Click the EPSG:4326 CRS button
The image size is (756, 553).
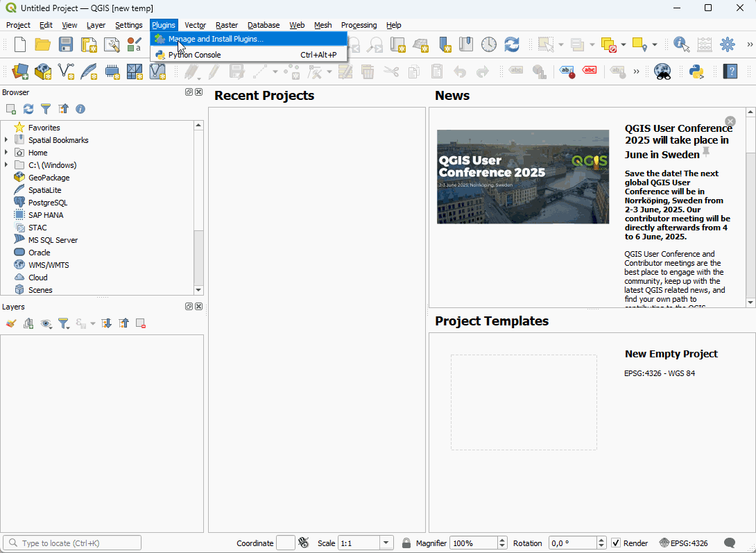click(684, 543)
